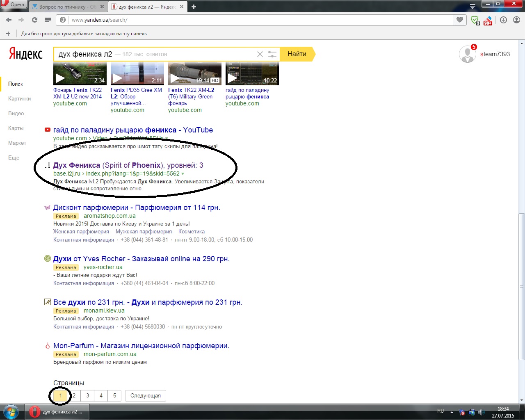This screenshot has width=525, height=420.
Task: Switch to the 'Вопрос по птичнику' tab
Action: [68, 7]
